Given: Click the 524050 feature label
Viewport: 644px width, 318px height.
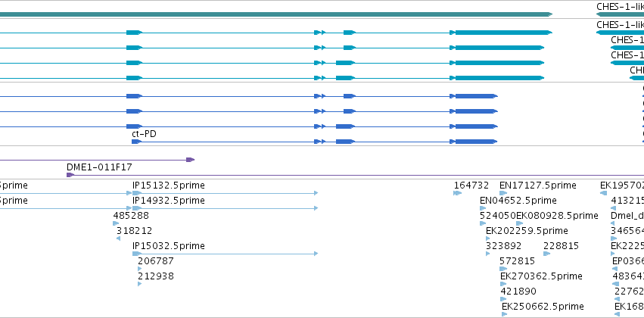Looking at the screenshot, I should (x=498, y=215).
